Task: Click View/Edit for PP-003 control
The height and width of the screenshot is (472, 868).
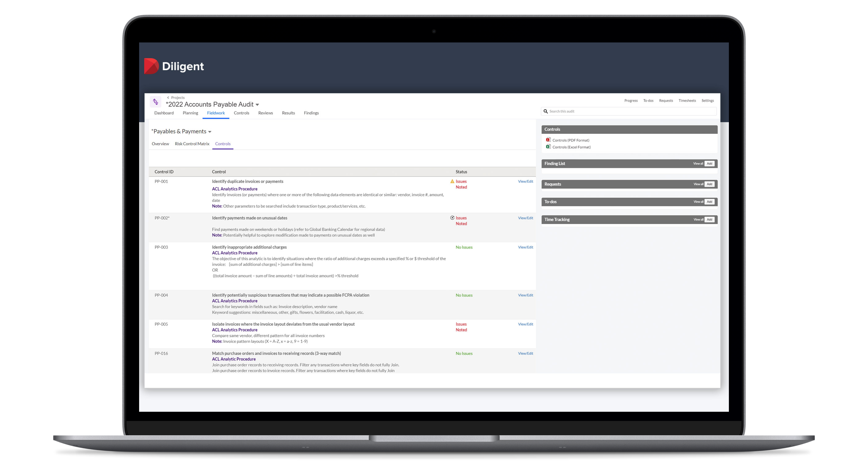Action: (x=525, y=246)
